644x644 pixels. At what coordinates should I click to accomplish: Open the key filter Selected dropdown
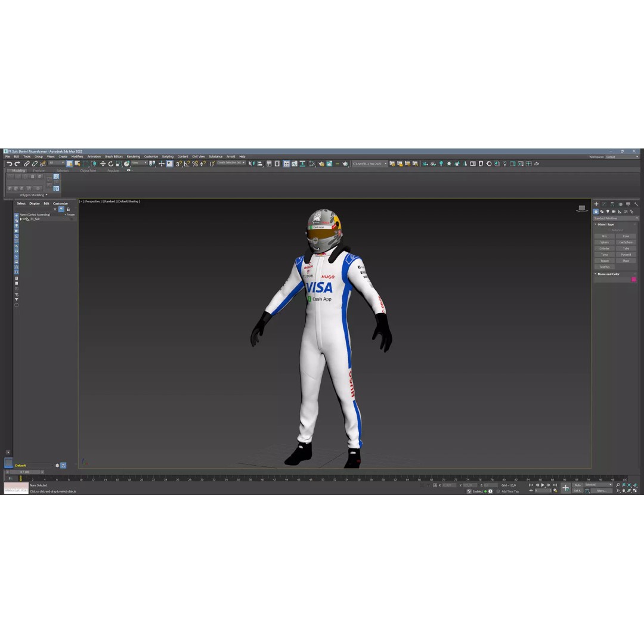[x=599, y=485]
